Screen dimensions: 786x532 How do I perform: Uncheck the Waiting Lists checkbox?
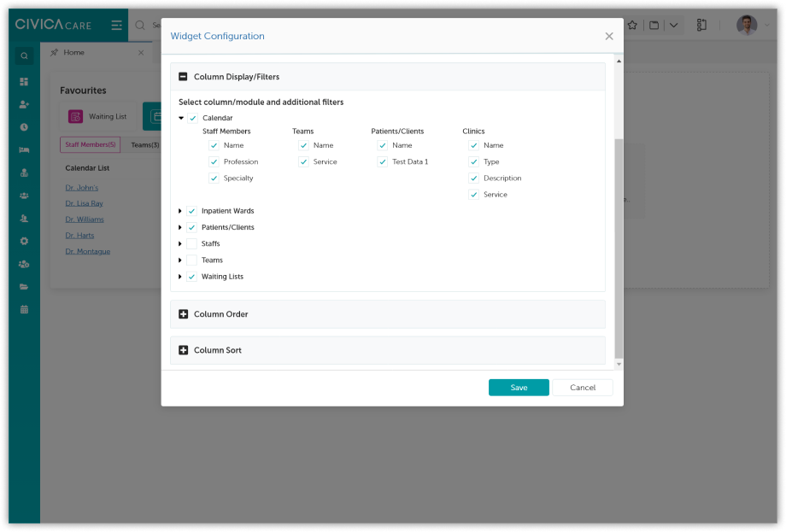191,277
